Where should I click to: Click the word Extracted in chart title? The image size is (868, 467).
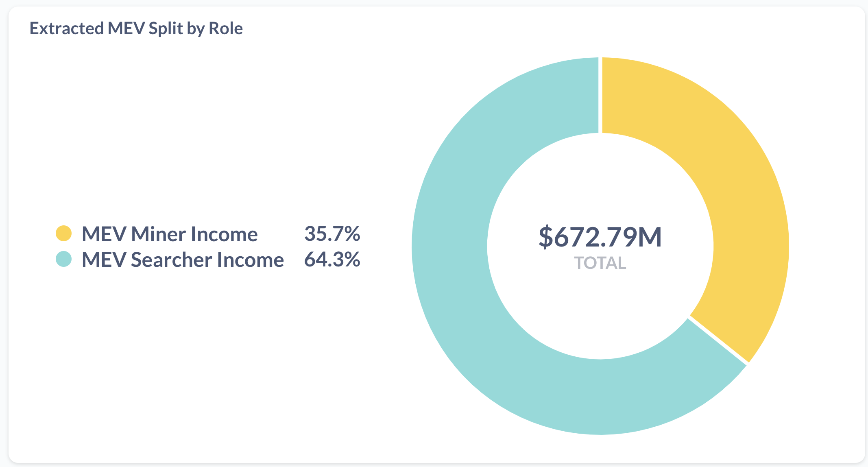pos(67,28)
